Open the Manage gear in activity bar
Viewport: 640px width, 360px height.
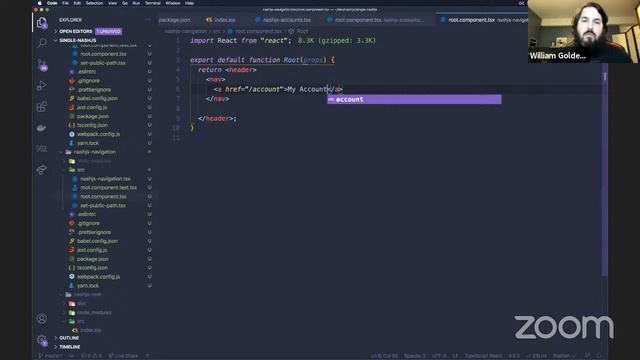pos(42,340)
